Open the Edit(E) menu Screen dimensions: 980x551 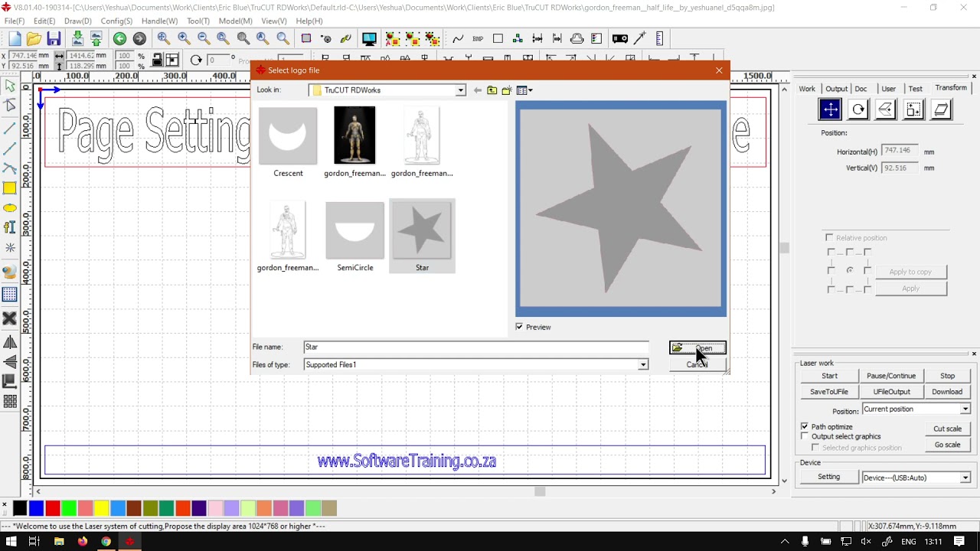pos(44,21)
